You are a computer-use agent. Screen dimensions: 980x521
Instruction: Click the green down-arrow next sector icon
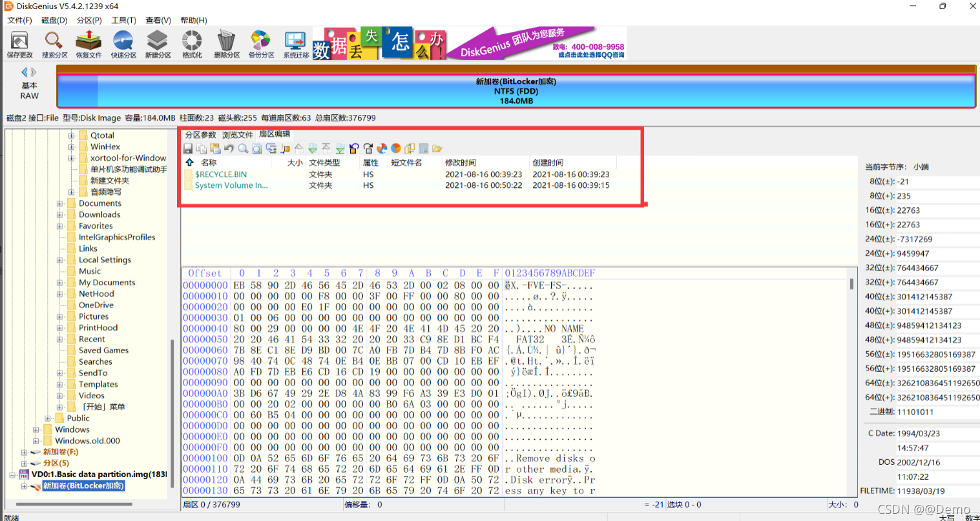(x=313, y=148)
